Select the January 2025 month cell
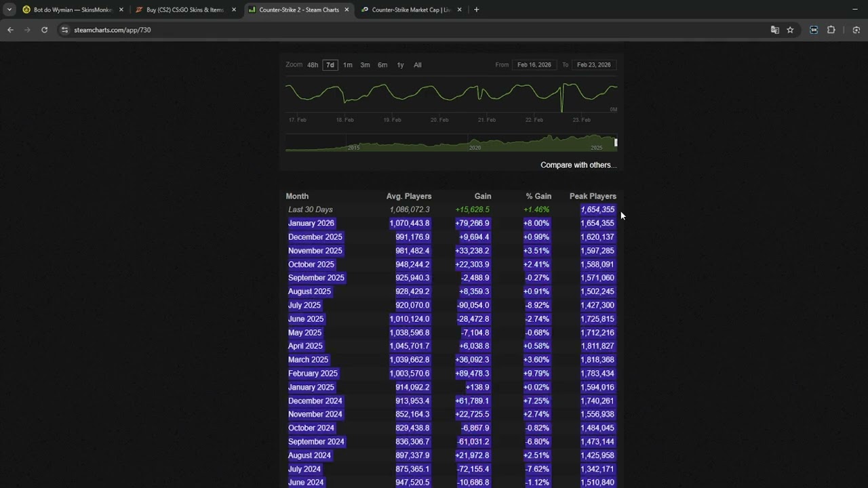Viewport: 868px width, 488px height. 311,388
